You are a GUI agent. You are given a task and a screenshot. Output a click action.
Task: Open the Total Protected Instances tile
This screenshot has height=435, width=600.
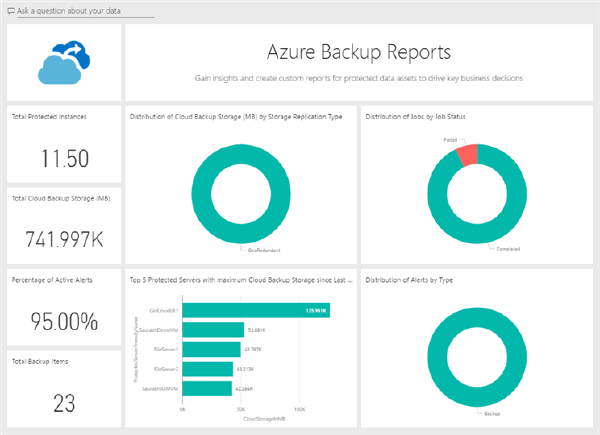point(64,144)
